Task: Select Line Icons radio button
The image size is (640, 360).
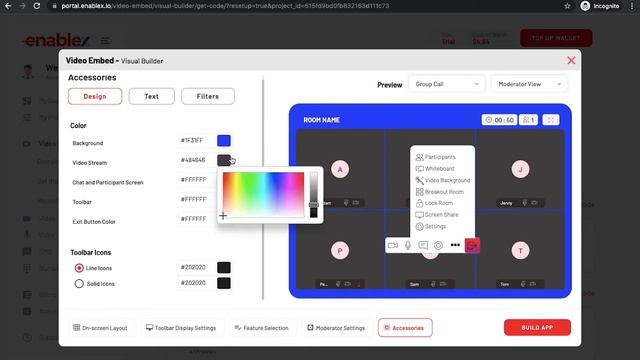Action: 79,268
